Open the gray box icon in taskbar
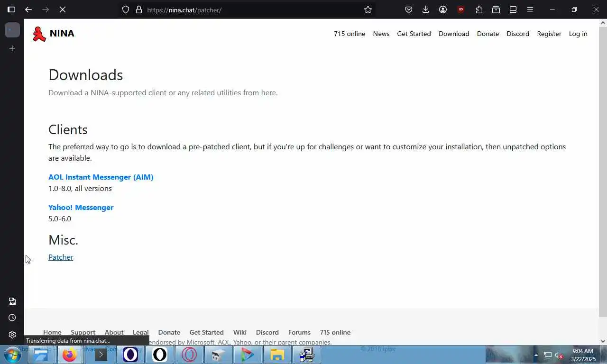The width and height of the screenshot is (607, 364). click(x=219, y=355)
